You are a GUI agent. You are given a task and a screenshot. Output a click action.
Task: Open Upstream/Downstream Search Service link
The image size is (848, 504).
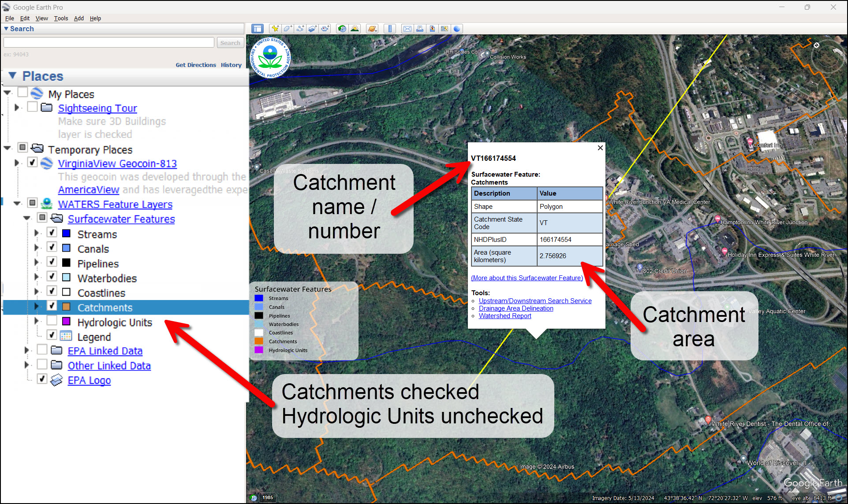click(x=535, y=301)
